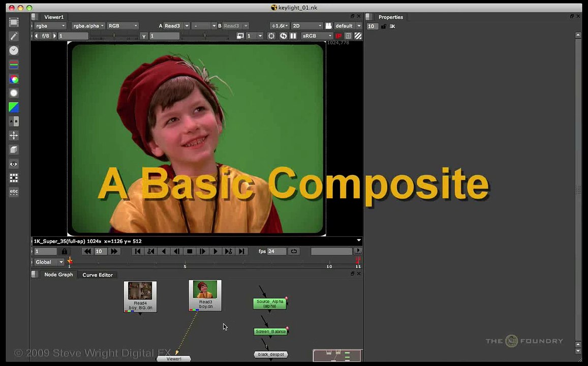588x366 pixels.
Task: Click the viewer refresh/update icon
Action: click(283, 36)
